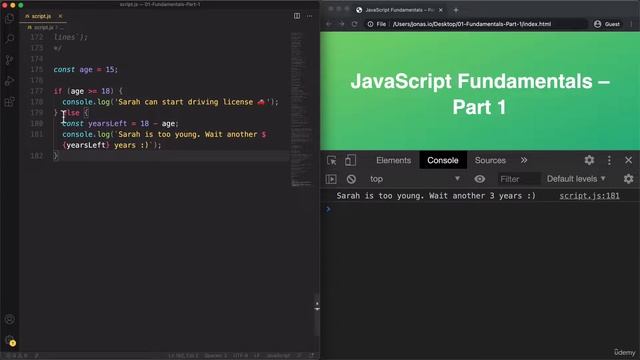Image resolution: width=640 pixels, height=360 pixels.
Task: Click the page heading JavaScript Fundamentals
Action: (x=480, y=94)
